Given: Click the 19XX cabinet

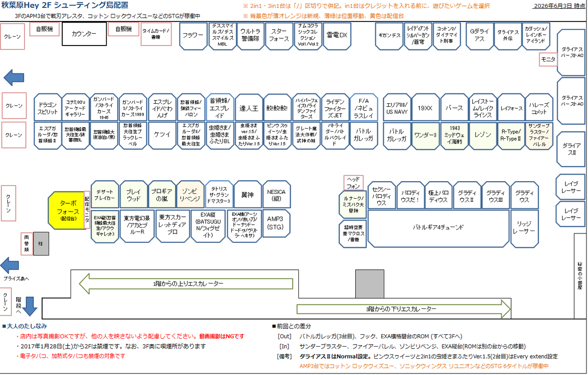Looking at the screenshot, I should pos(425,108).
